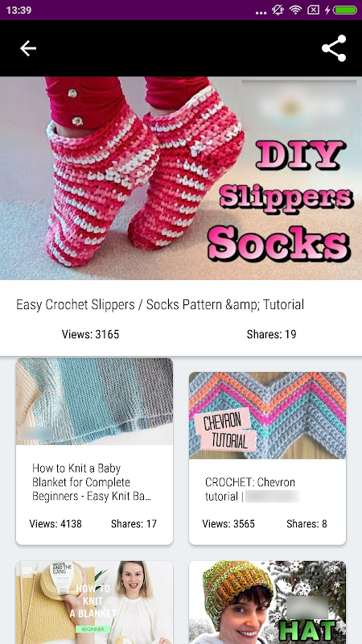362x644 pixels.
Task: Open the CROCHET: Chevron tutorial title
Action: (x=250, y=489)
